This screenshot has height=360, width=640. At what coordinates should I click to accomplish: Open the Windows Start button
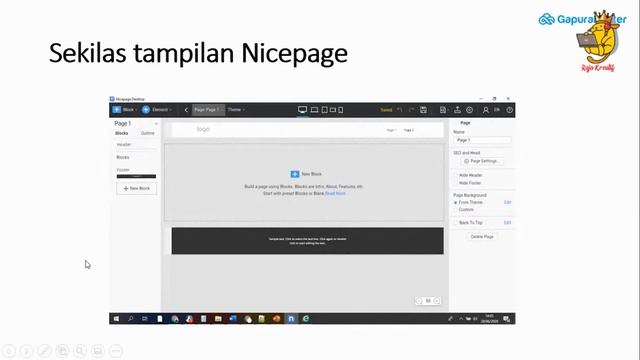116,319
